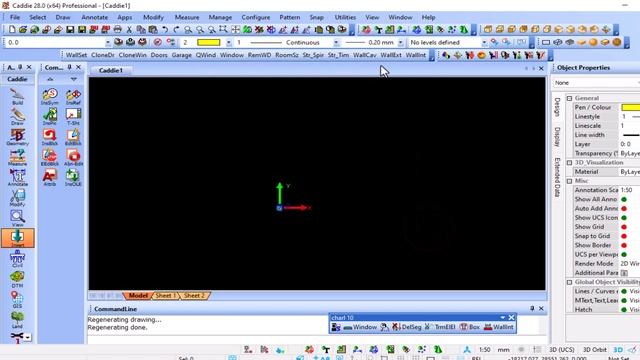Screen dimensions: 640x360
Task: Click the Doors toolbar button
Action: point(159,55)
